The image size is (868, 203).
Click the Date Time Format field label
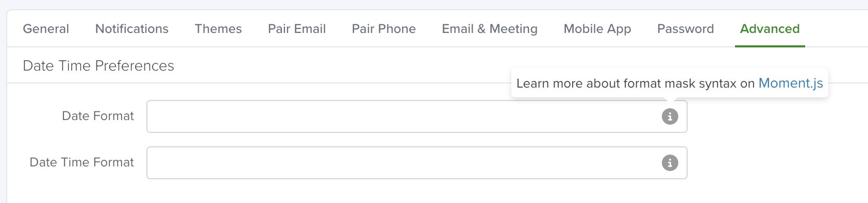pos(82,162)
